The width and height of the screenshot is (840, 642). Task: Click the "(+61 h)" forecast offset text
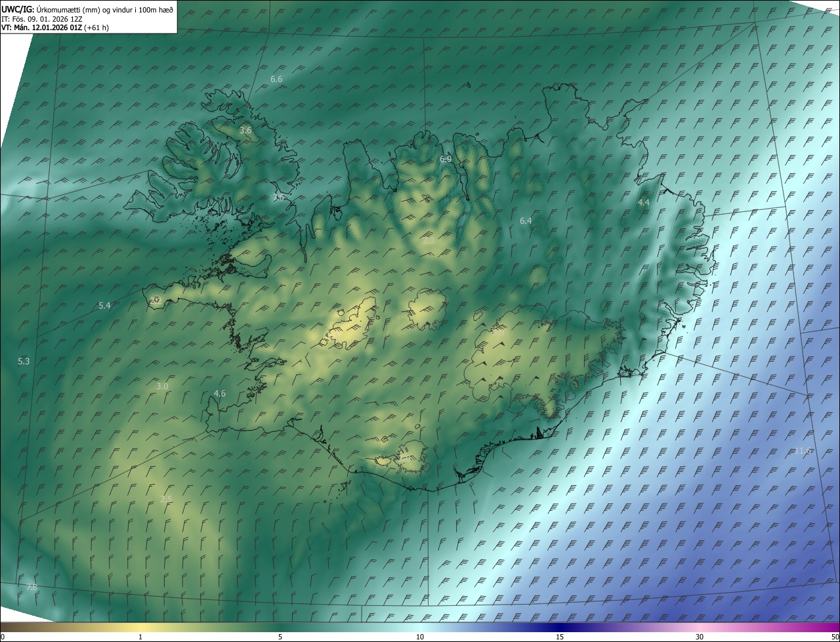[96, 28]
